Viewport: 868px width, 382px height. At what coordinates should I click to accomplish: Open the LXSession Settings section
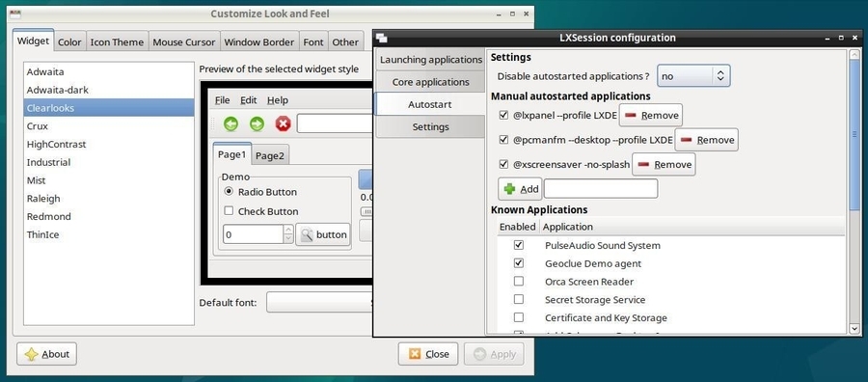(x=431, y=126)
